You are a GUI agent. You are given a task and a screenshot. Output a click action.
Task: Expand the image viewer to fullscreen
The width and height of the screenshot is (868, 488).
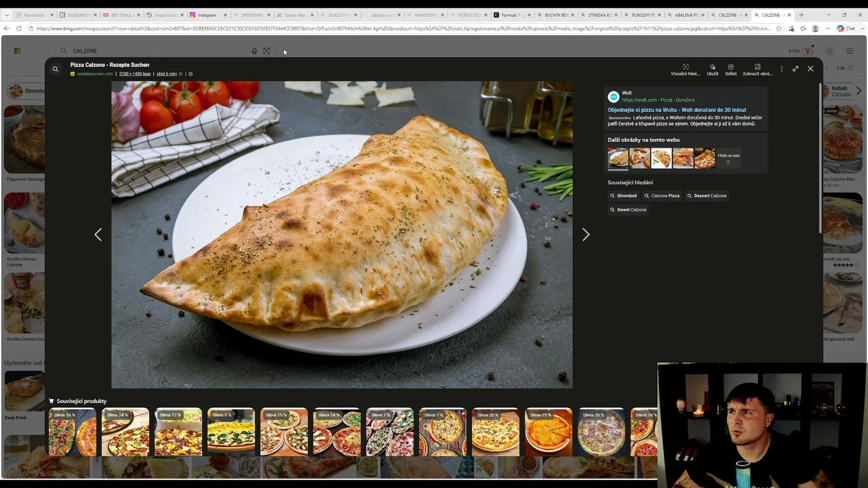pyautogui.click(x=795, y=68)
